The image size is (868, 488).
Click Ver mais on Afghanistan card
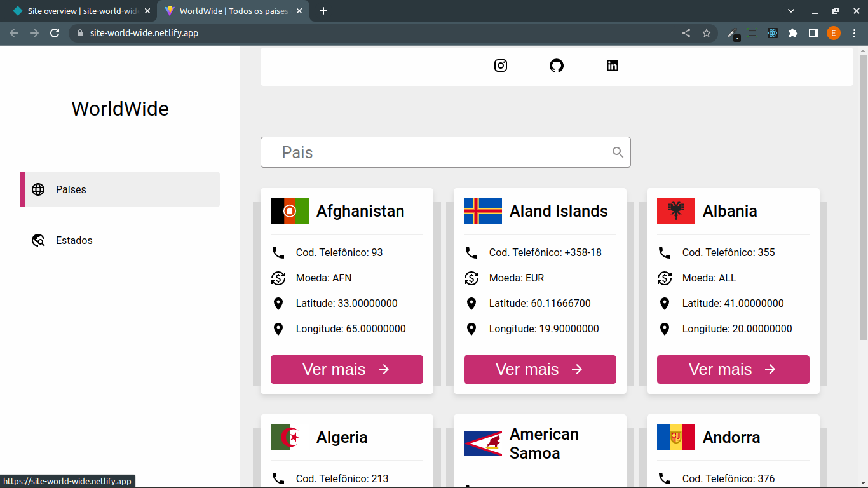pos(347,369)
